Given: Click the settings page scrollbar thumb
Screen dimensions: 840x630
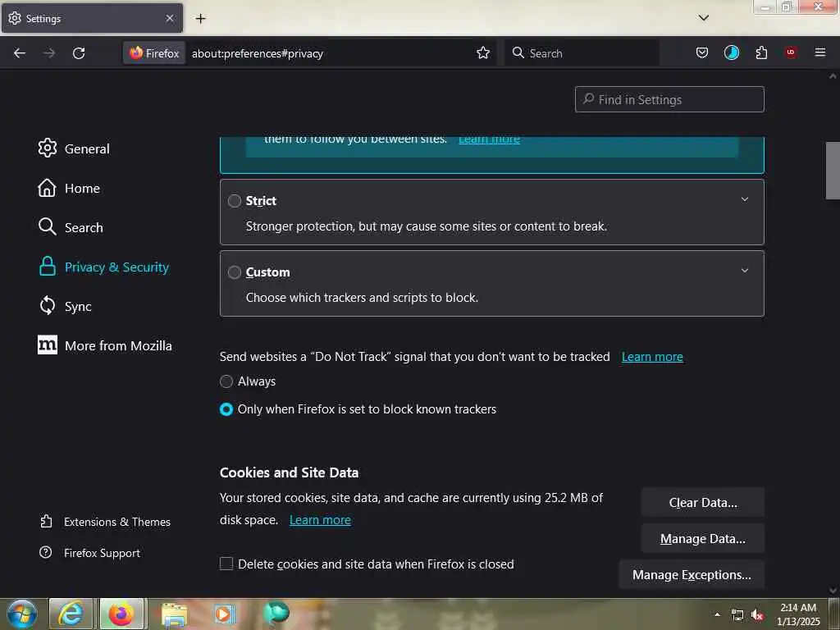Looking at the screenshot, I should 833,171.
